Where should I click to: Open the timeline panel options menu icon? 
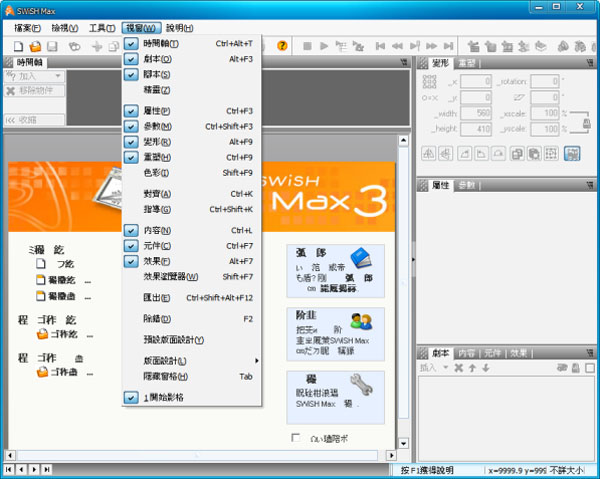404,62
